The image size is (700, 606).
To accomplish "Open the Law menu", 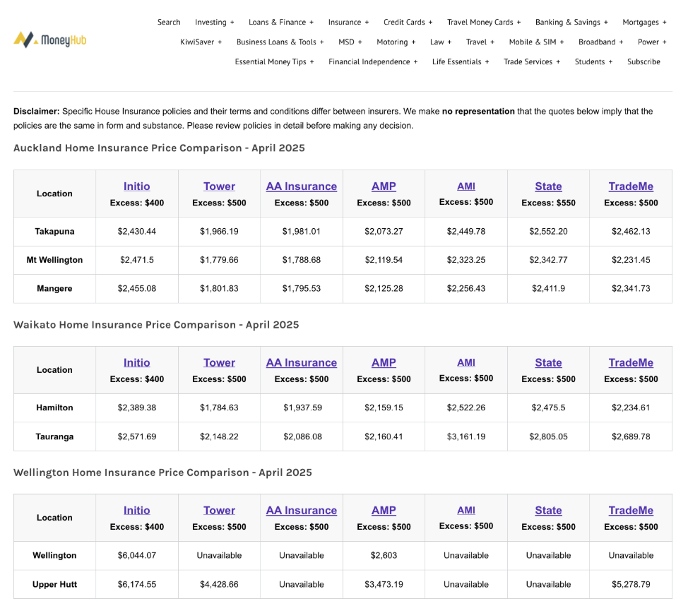I will point(441,42).
